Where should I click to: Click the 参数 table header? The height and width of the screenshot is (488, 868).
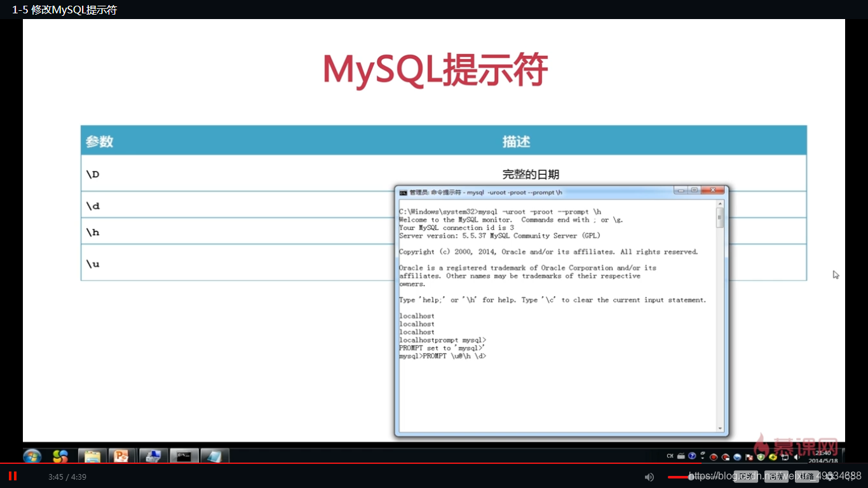tap(99, 141)
